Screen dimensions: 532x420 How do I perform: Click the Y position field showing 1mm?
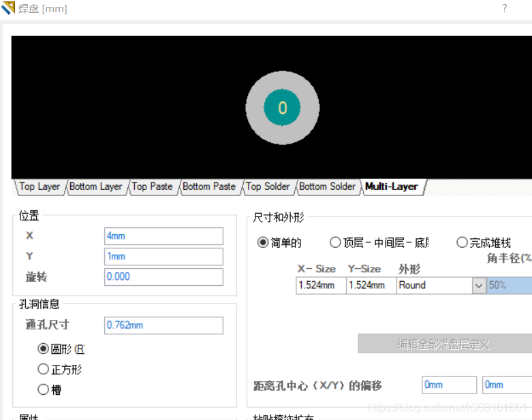pyautogui.click(x=163, y=256)
